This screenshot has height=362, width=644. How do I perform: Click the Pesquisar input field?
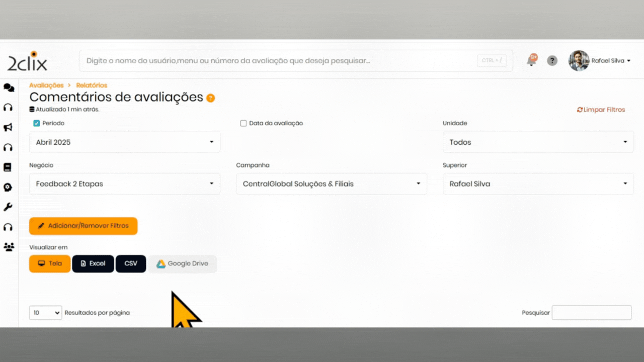591,313
